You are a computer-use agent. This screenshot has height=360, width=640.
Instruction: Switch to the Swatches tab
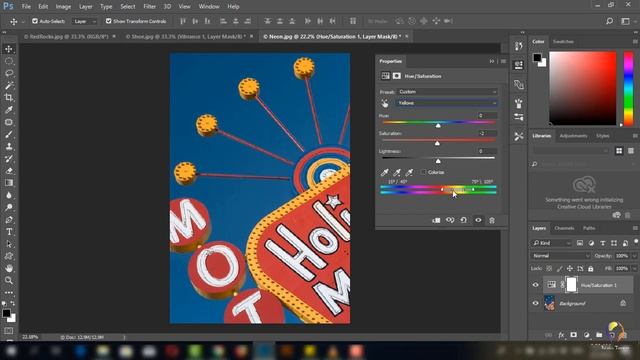pyautogui.click(x=563, y=42)
